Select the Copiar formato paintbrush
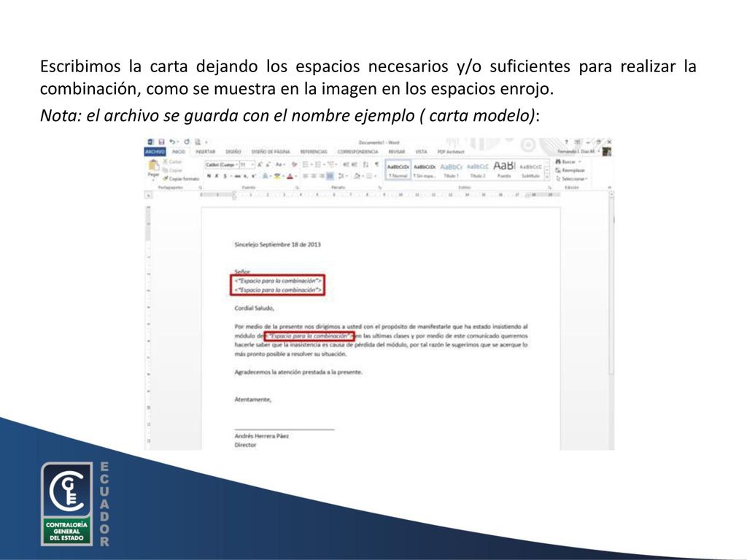This screenshot has height=560, width=747. pos(181,179)
